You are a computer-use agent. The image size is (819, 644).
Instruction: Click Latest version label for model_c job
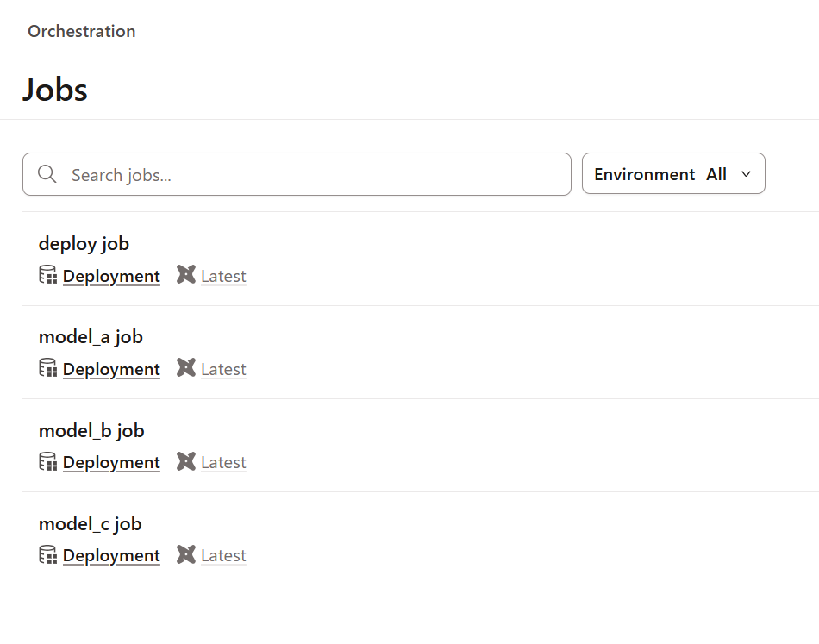[x=223, y=555]
